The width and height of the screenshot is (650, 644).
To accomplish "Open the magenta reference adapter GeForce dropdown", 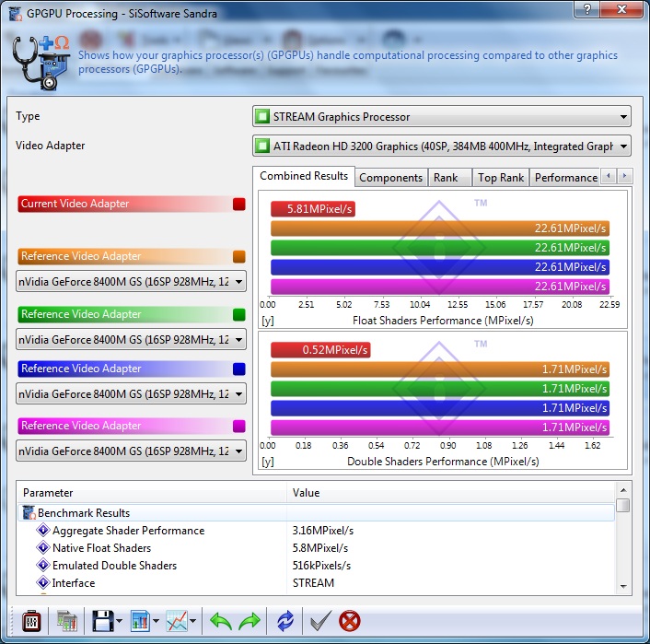I will tap(131, 451).
